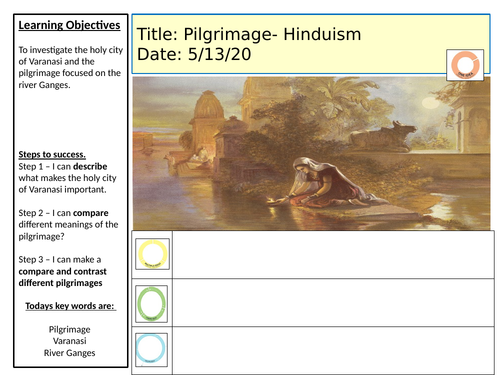Select the 'Date: 5/13/20' line
The width and height of the screenshot is (500, 375).
(194, 54)
